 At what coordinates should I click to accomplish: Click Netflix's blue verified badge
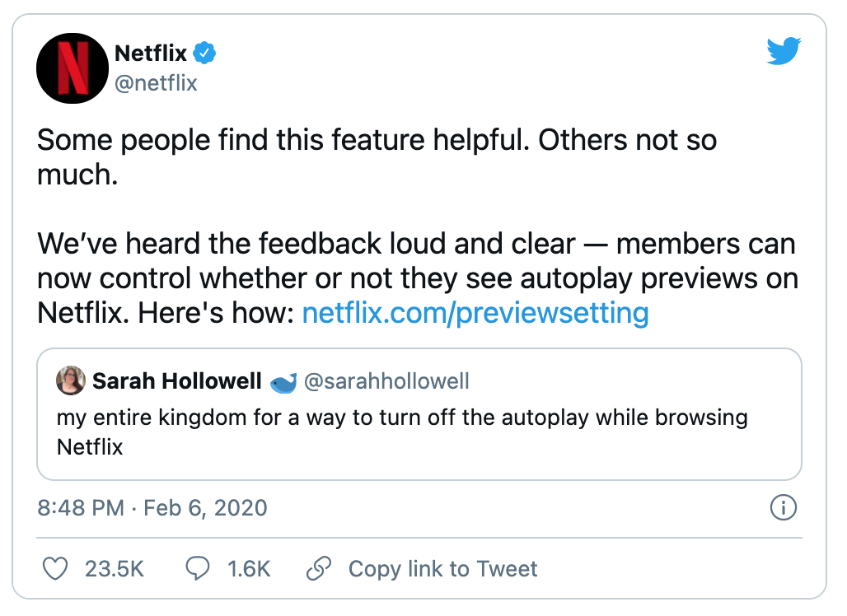[205, 54]
